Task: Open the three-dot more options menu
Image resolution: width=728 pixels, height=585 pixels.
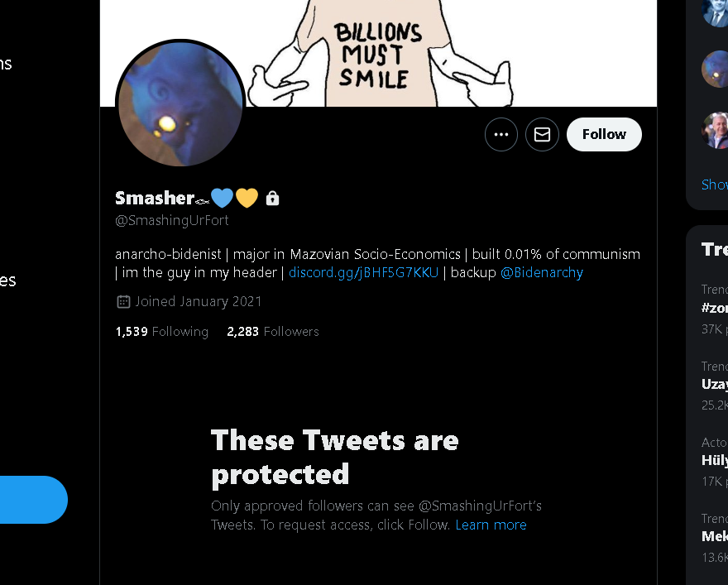Action: (501, 134)
